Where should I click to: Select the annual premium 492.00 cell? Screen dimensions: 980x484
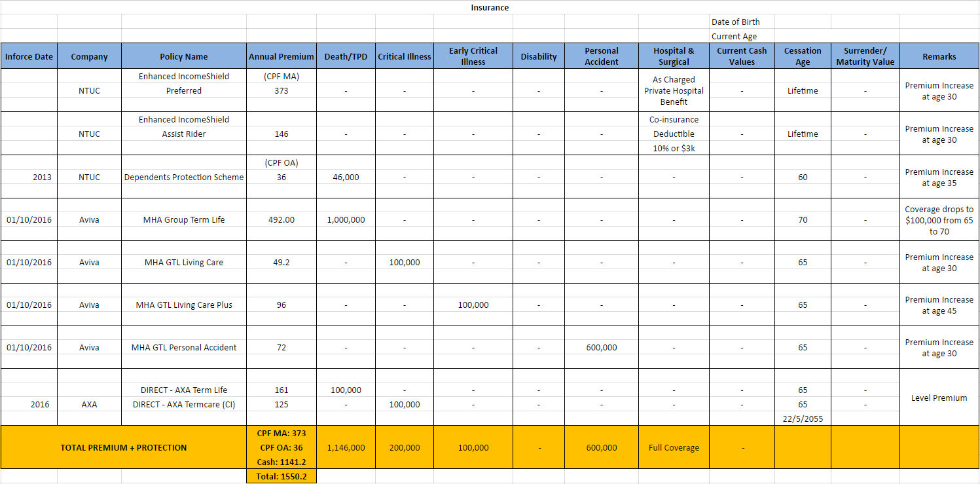click(281, 219)
